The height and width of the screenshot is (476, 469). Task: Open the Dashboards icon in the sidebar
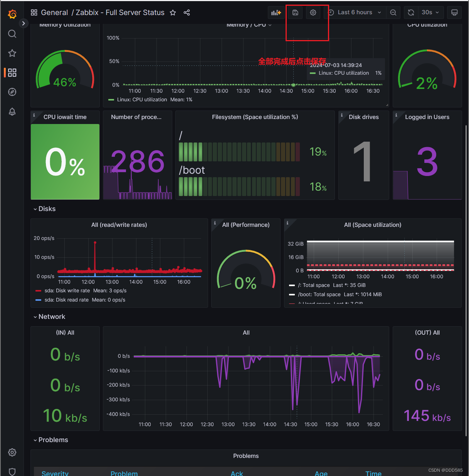pyautogui.click(x=12, y=72)
